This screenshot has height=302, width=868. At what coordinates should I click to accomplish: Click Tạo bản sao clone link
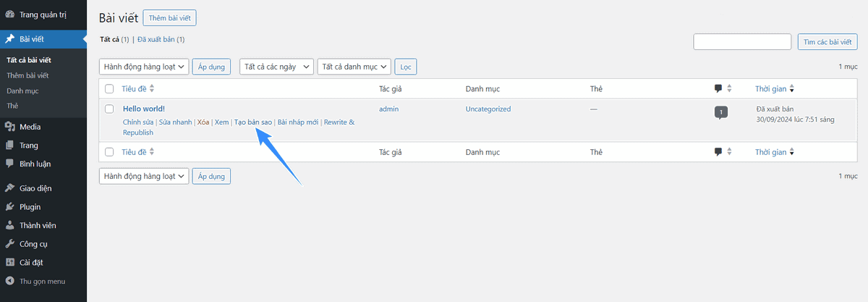(253, 122)
